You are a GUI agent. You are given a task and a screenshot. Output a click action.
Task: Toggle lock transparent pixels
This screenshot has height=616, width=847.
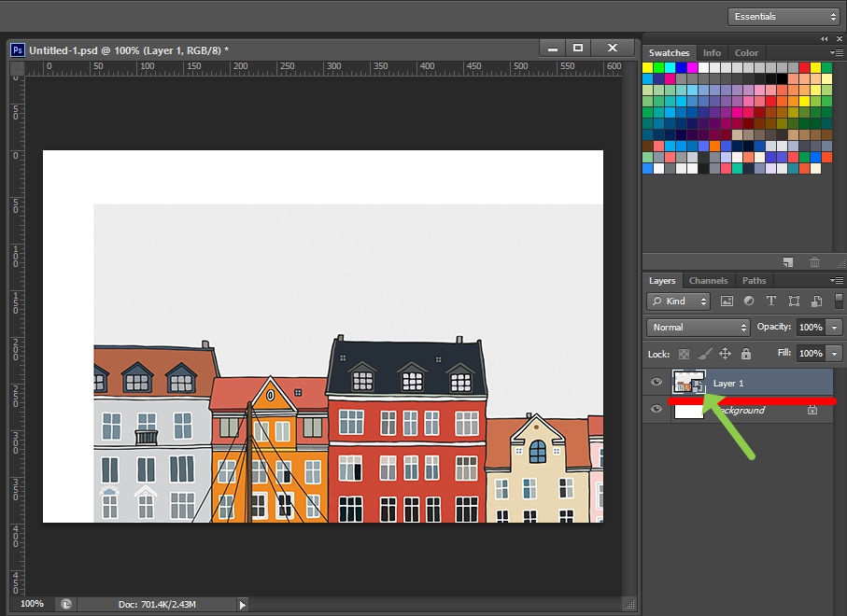point(684,354)
